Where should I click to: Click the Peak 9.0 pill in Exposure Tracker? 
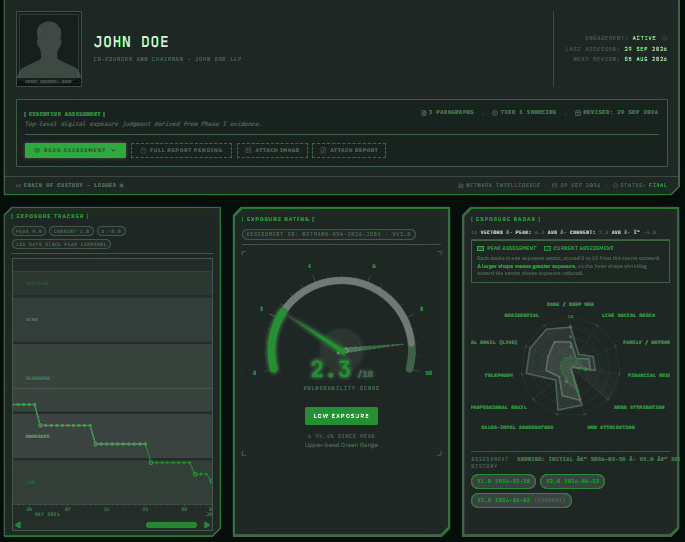click(x=29, y=231)
